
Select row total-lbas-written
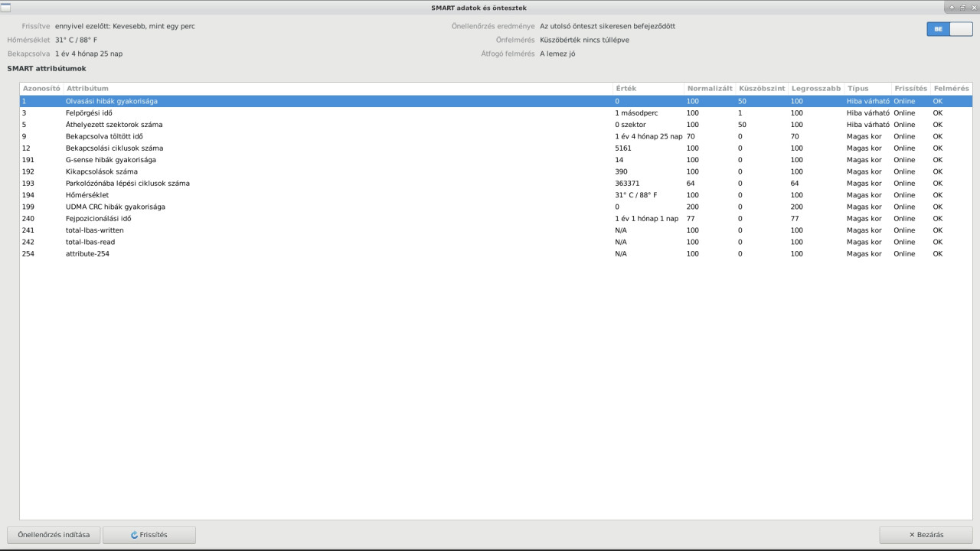coord(496,230)
